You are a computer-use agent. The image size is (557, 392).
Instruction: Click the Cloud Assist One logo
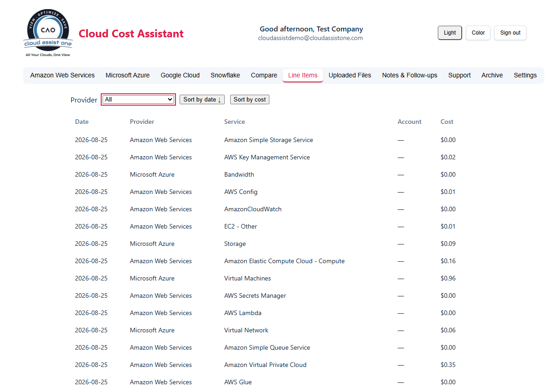pos(48,33)
